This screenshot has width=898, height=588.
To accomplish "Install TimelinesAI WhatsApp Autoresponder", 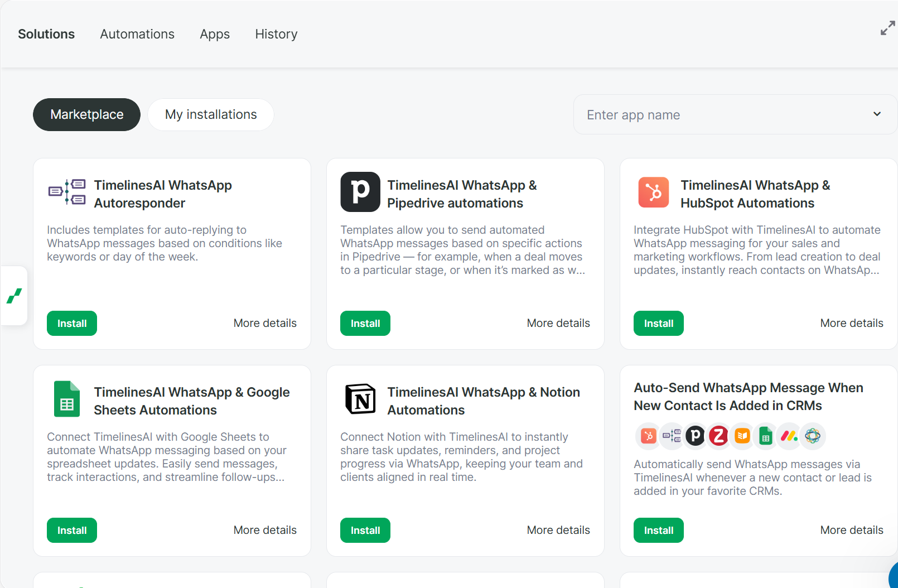I will pos(72,323).
